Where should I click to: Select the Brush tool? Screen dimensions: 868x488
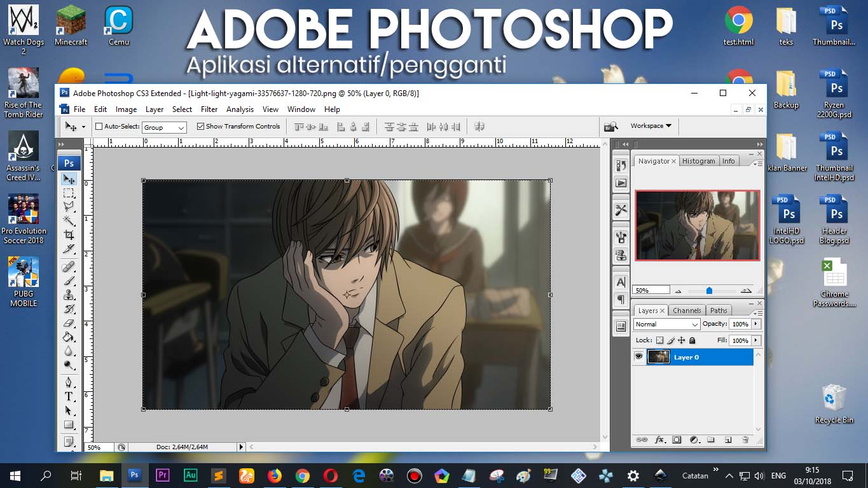coord(69,281)
